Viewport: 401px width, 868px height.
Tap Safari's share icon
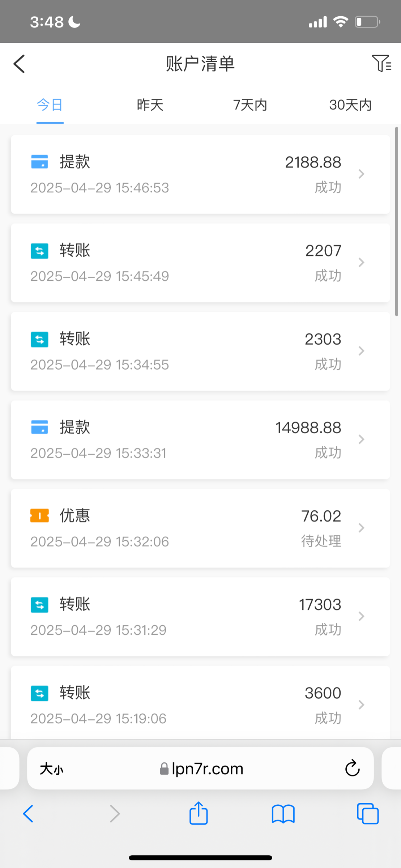[199, 814]
